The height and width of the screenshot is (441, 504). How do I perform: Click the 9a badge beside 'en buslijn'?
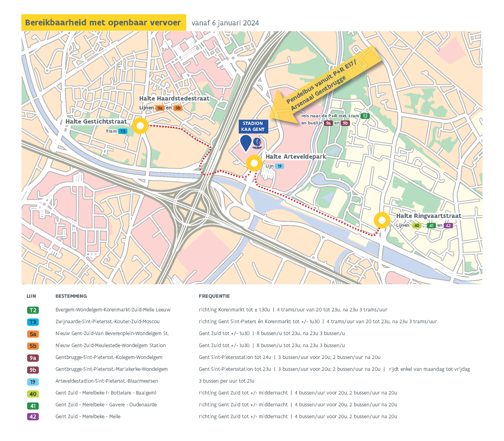click(328, 123)
